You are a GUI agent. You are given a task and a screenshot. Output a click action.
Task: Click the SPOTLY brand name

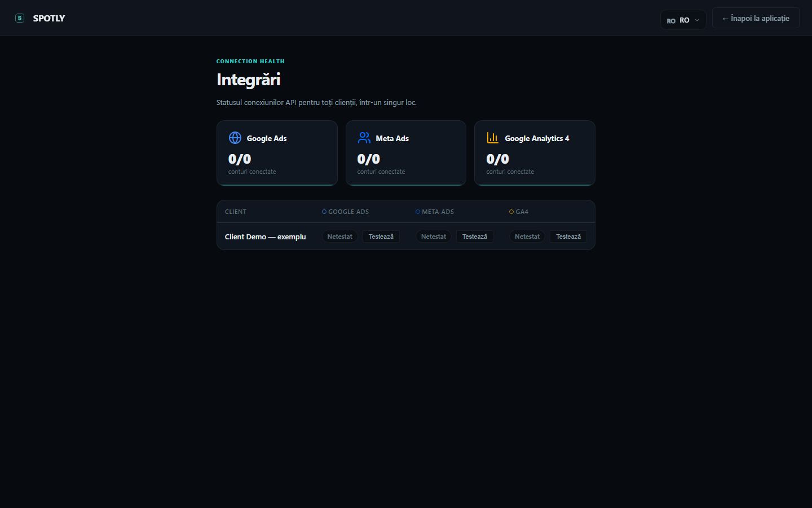tap(49, 18)
